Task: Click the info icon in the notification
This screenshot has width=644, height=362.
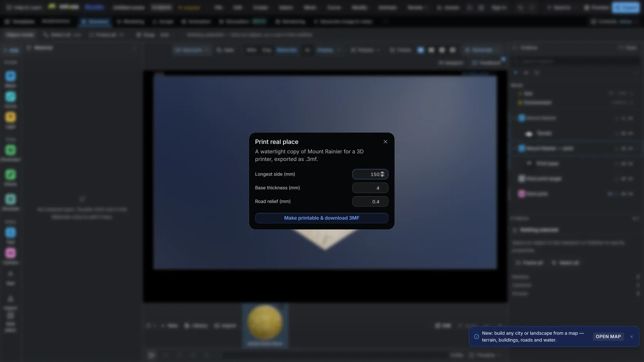Action: (476, 337)
